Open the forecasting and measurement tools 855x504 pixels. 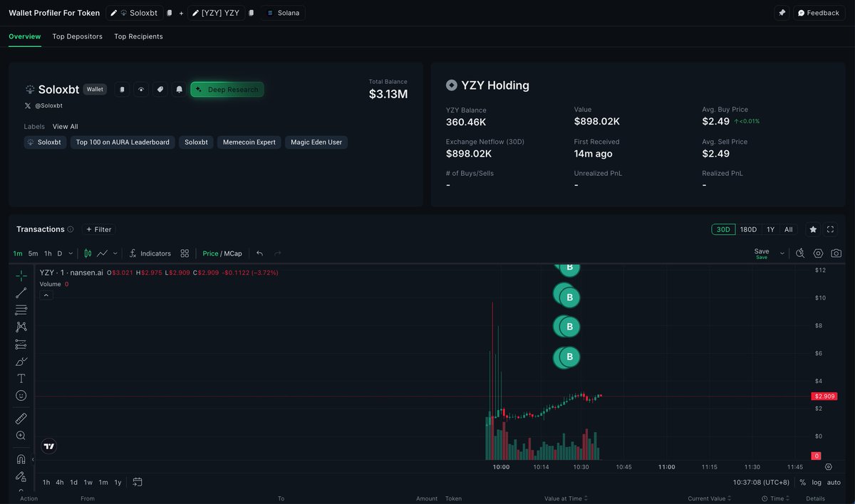tap(21, 345)
